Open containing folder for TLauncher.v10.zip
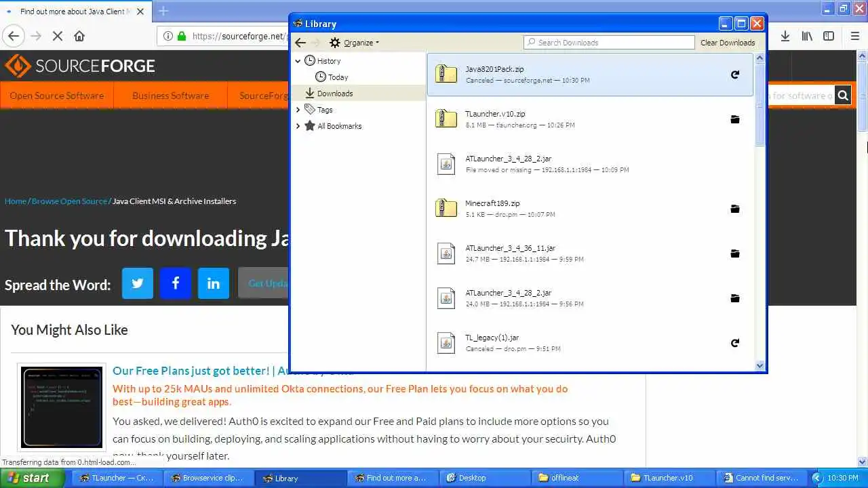 point(734,119)
